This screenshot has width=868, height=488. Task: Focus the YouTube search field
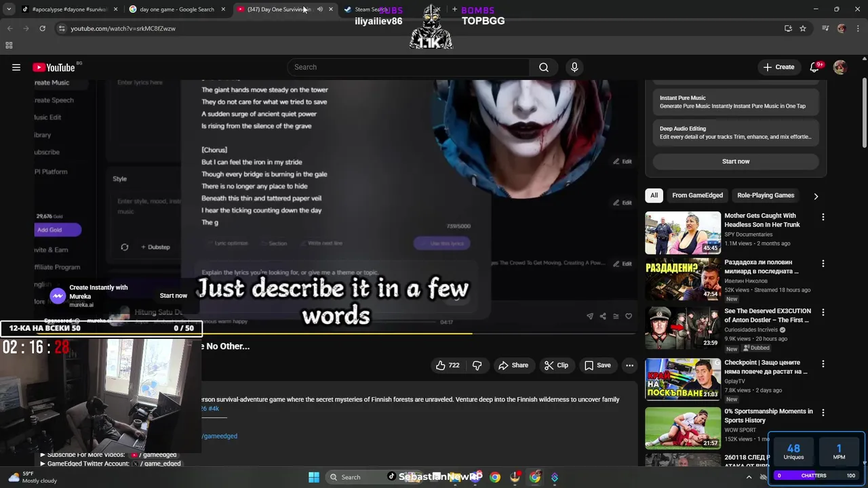409,67
